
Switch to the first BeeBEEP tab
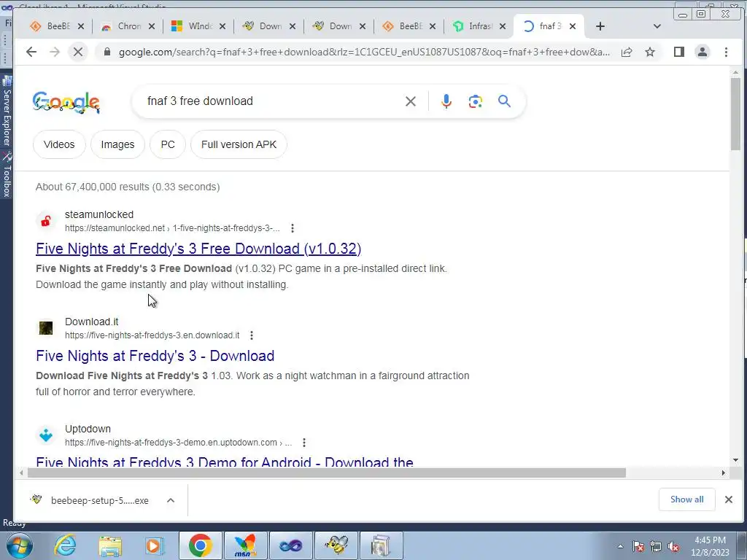58,26
